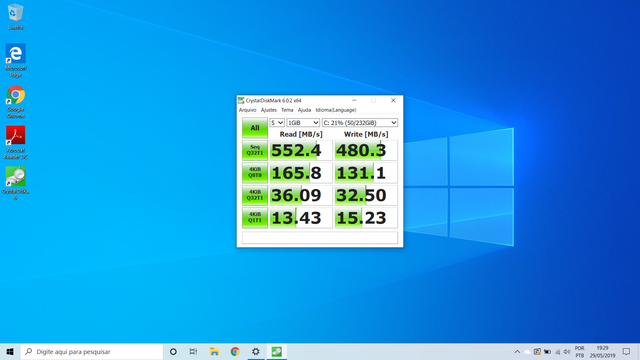The width and height of the screenshot is (640, 360).
Task: Open Settings gear in the taskbar
Action: coord(256,351)
